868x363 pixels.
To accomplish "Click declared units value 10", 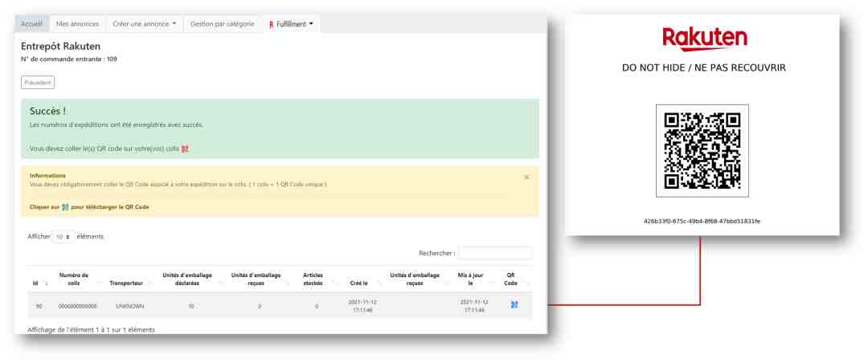I will 191,306.
